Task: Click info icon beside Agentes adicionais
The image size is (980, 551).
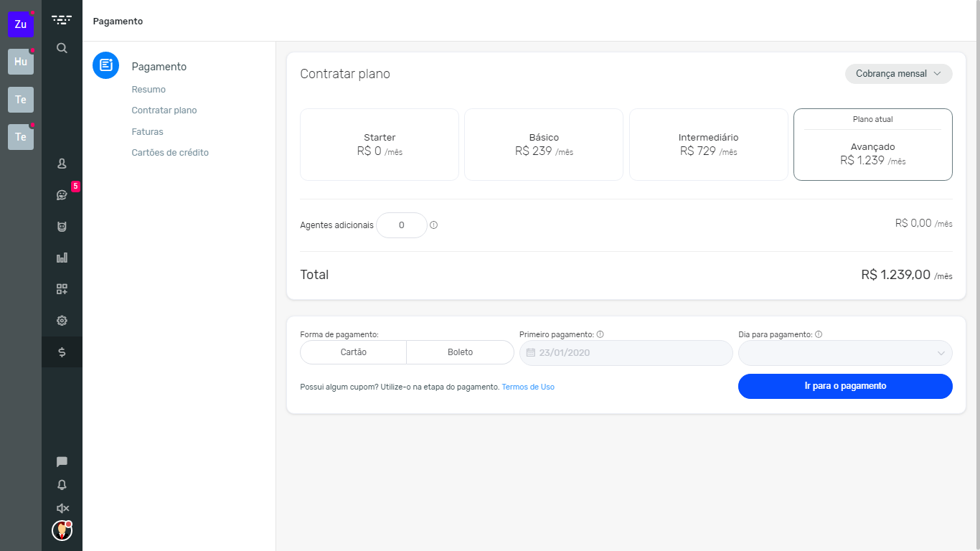Action: 433,225
